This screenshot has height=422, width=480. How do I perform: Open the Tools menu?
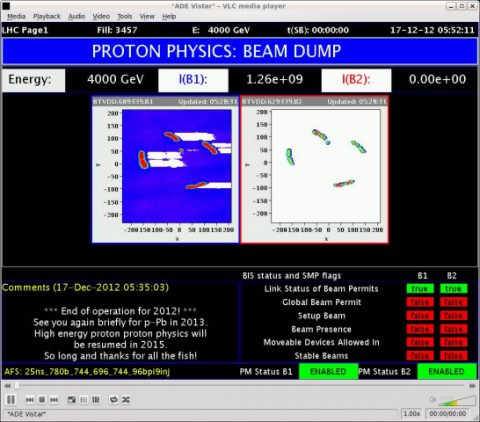125,16
